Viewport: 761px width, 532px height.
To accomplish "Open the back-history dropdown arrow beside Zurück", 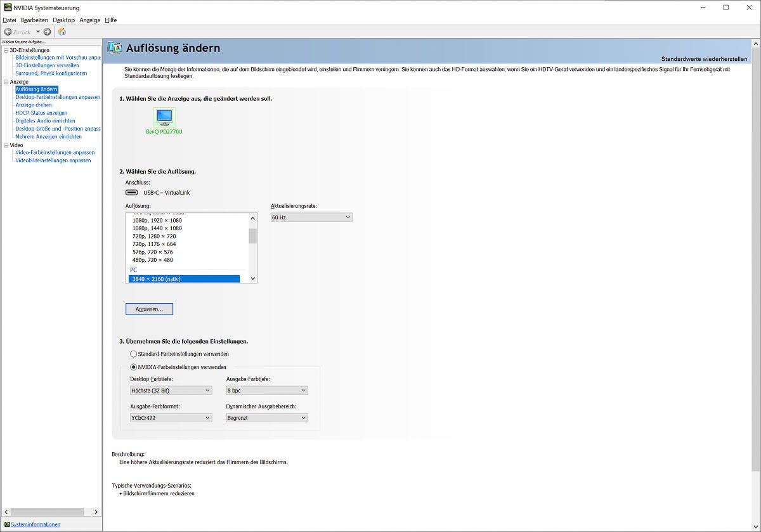I will (37, 32).
